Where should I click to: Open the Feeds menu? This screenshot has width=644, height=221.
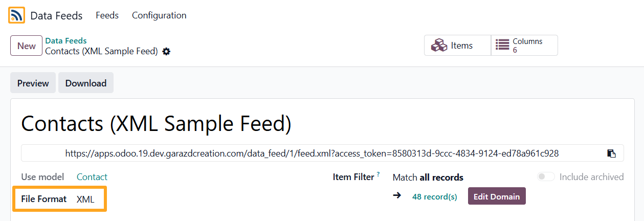tap(107, 15)
